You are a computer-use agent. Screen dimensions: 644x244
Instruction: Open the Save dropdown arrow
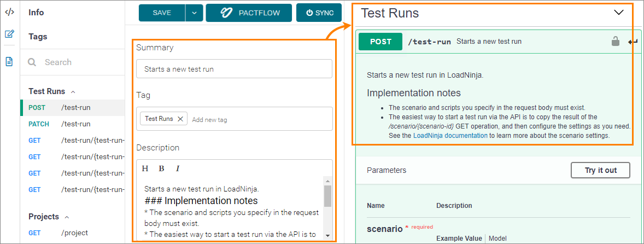point(194,13)
